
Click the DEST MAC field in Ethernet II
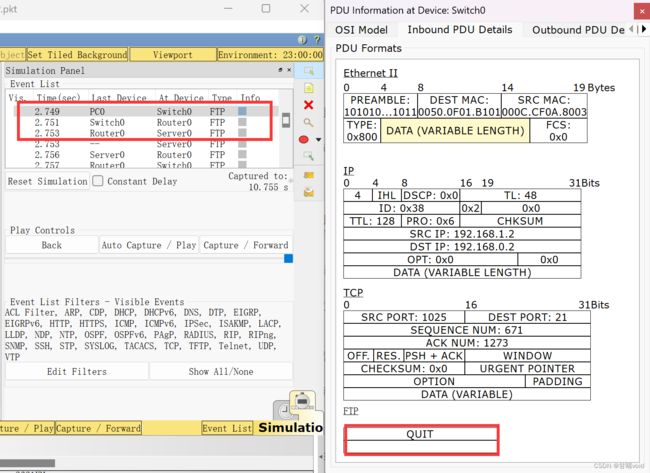pyautogui.click(x=459, y=106)
